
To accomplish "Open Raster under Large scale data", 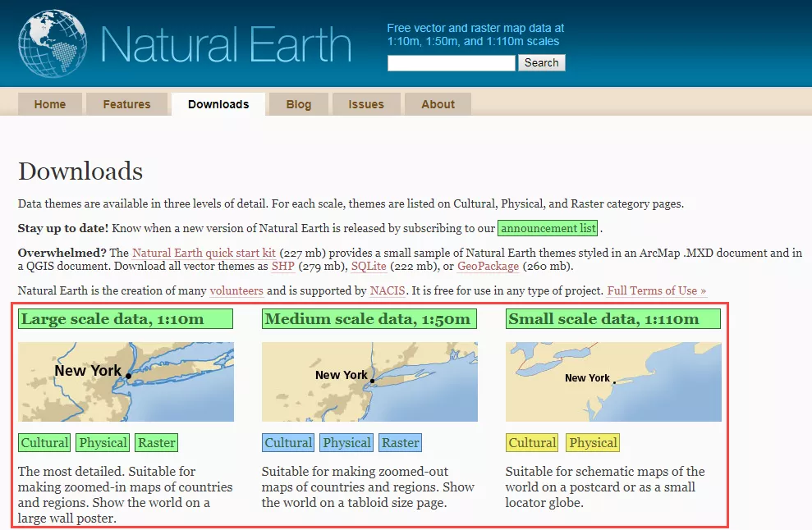I will tap(156, 442).
